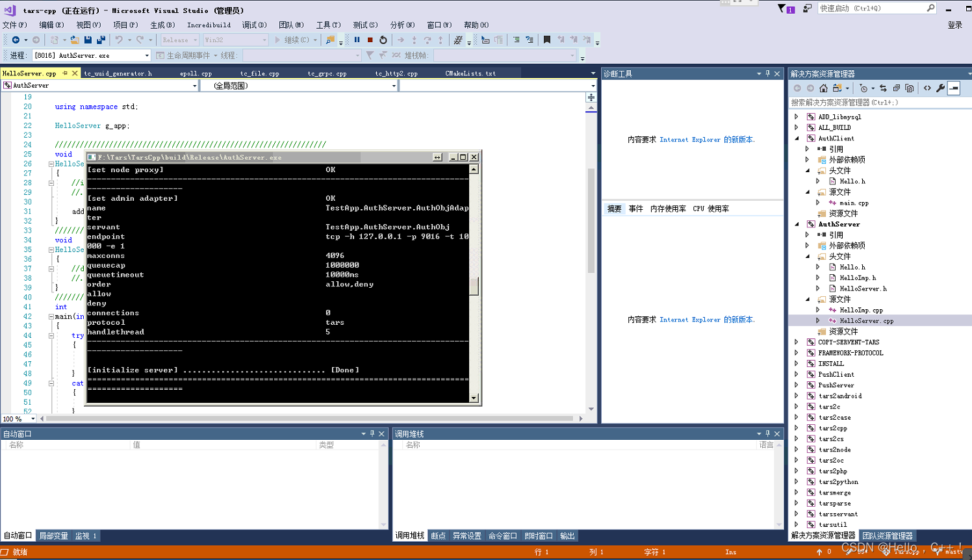Expand the PushClient project node
Viewport: 972px width, 560px height.
[x=797, y=374]
